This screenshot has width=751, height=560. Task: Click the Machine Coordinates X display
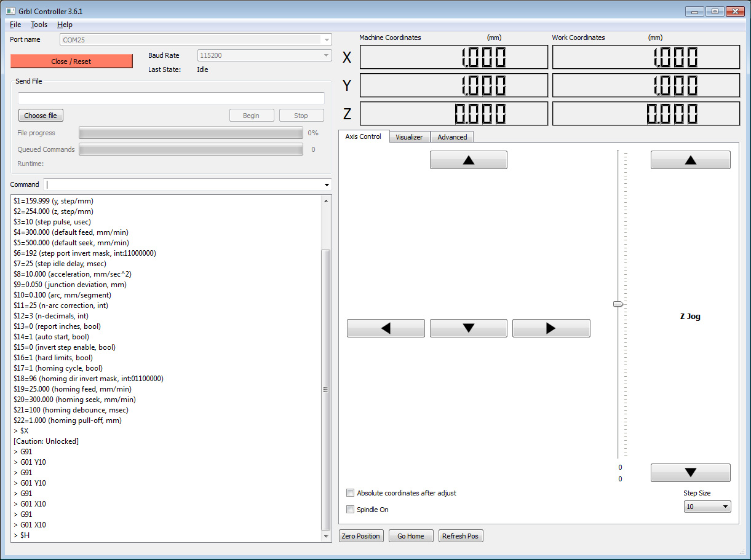point(453,57)
